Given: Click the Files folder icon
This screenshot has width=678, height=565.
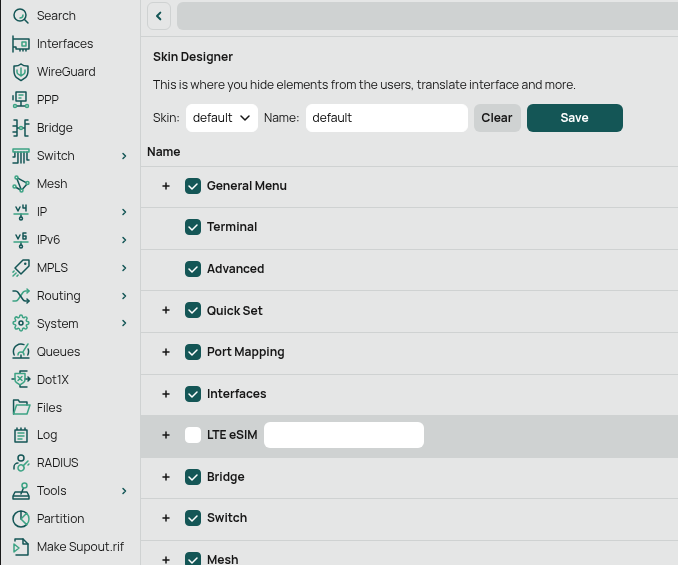Looking at the screenshot, I should [20, 408].
